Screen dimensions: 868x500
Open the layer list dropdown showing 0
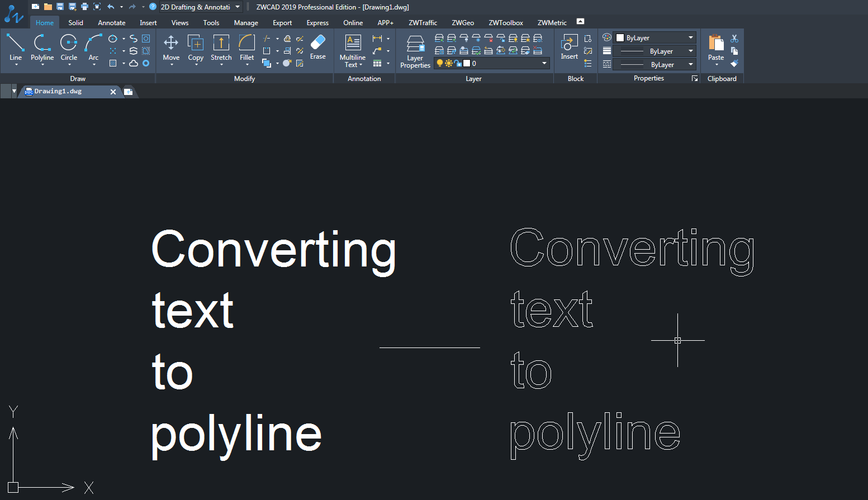point(544,63)
